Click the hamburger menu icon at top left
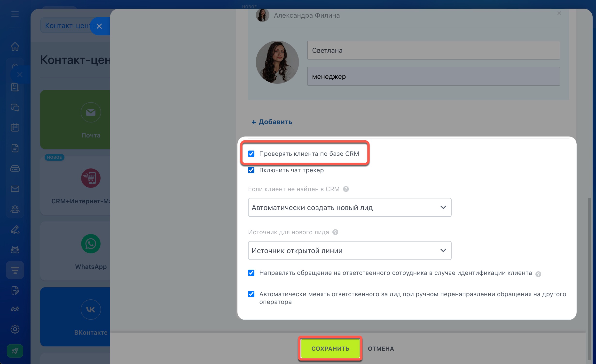Image resolution: width=596 pixels, height=364 pixels. click(15, 14)
